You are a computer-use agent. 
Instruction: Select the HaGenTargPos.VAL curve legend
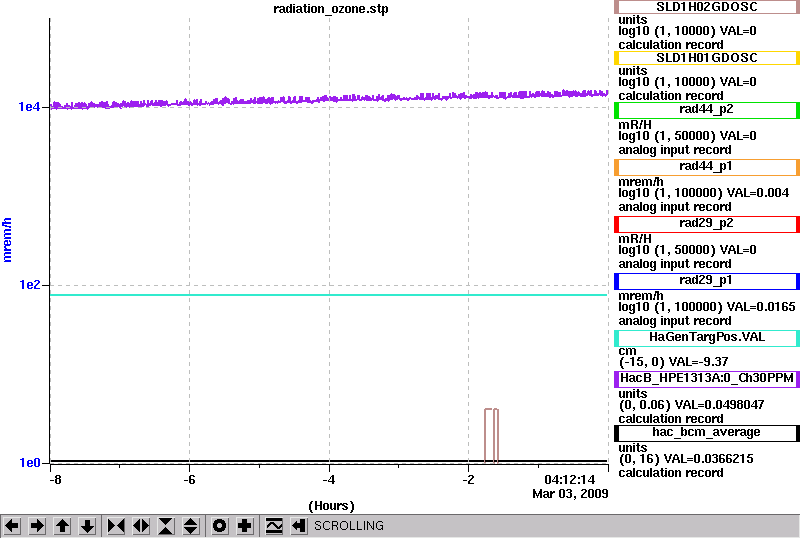pos(707,337)
